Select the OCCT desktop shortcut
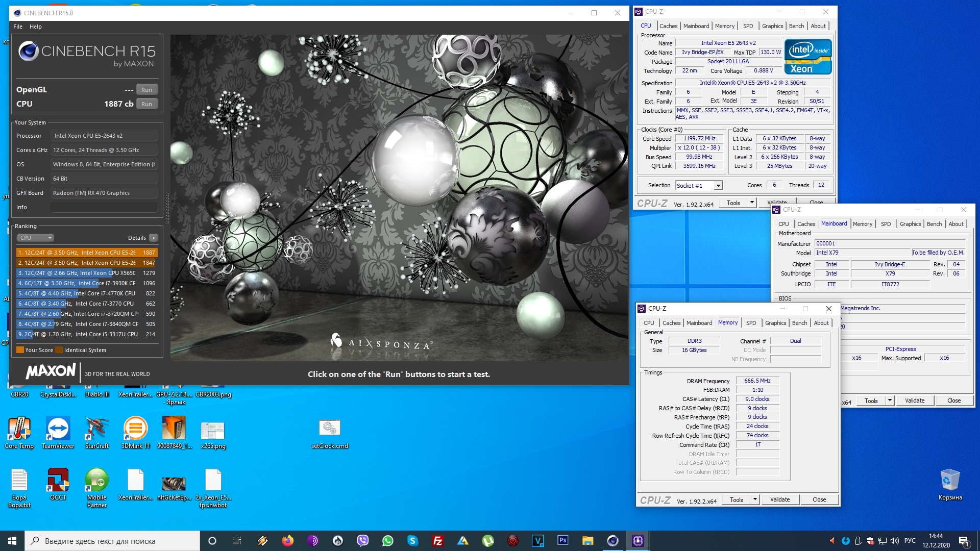This screenshot has width=980, height=551. [x=58, y=484]
